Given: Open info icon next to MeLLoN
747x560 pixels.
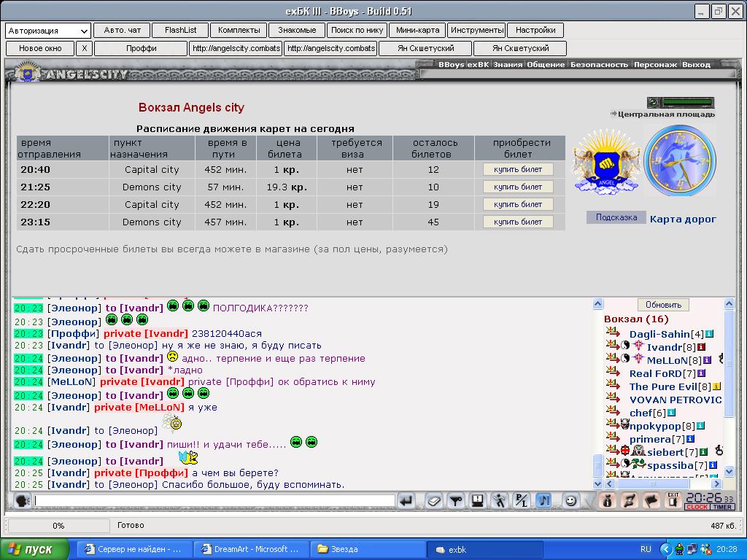Looking at the screenshot, I should click(707, 360).
